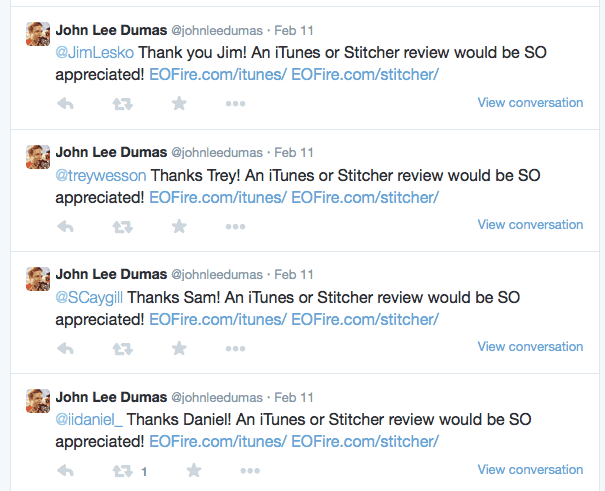The width and height of the screenshot is (605, 491).
Task: Favorite the @JimLesko tweet with the star
Action: click(x=179, y=103)
